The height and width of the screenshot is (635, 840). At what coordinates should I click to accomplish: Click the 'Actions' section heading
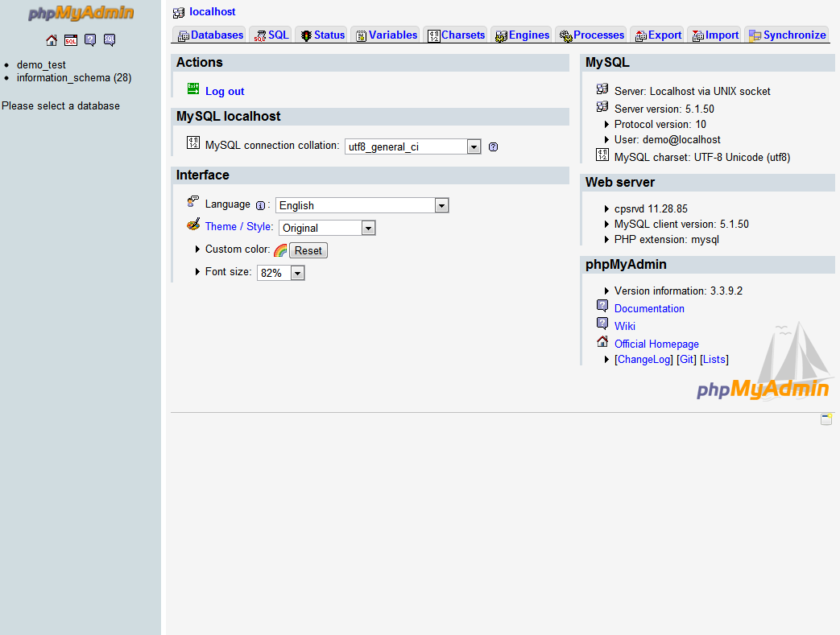click(199, 63)
